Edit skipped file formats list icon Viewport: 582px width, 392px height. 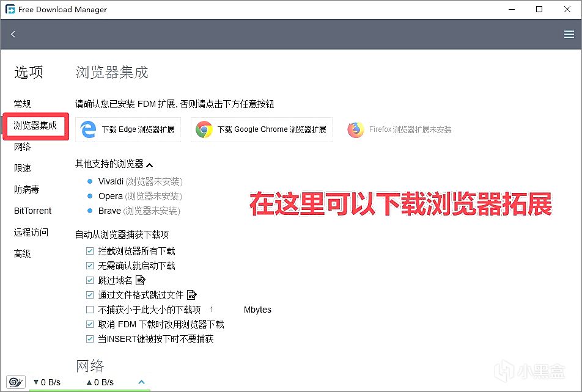(191, 295)
